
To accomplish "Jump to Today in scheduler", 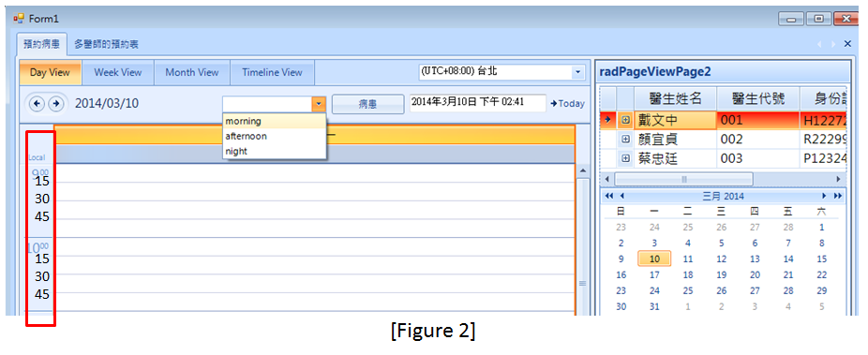I will [567, 103].
